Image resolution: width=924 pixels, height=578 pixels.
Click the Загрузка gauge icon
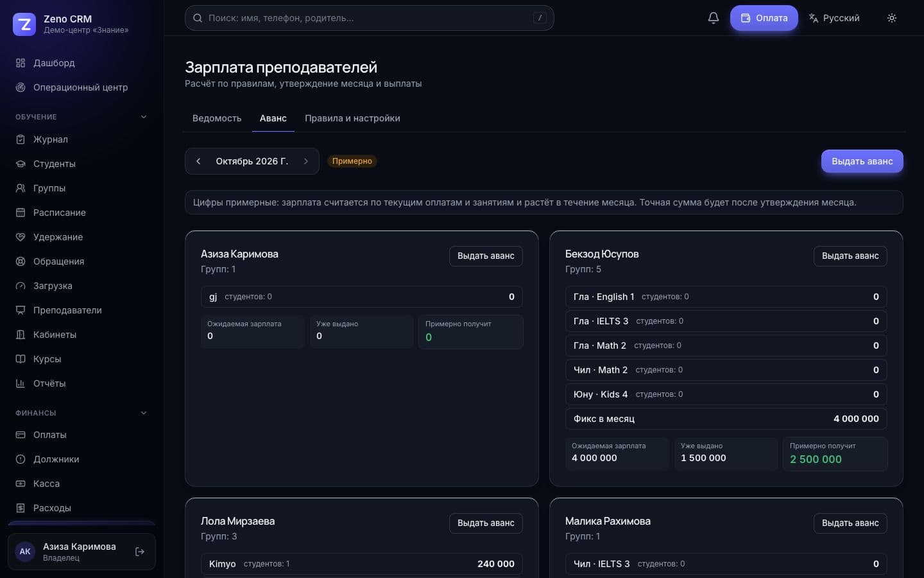pyautogui.click(x=21, y=286)
